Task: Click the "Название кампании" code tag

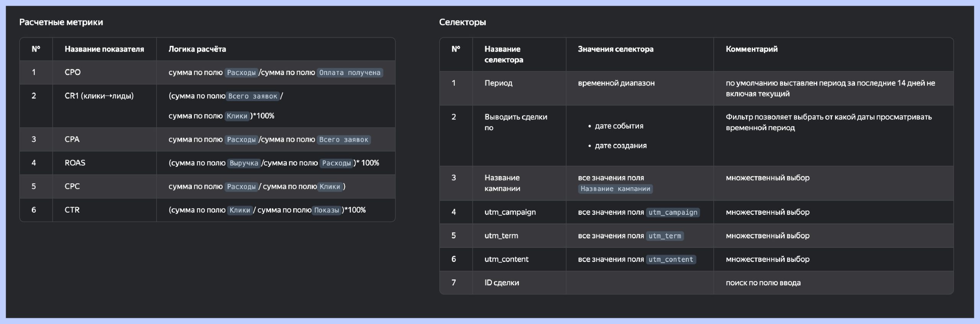Action: [x=615, y=189]
